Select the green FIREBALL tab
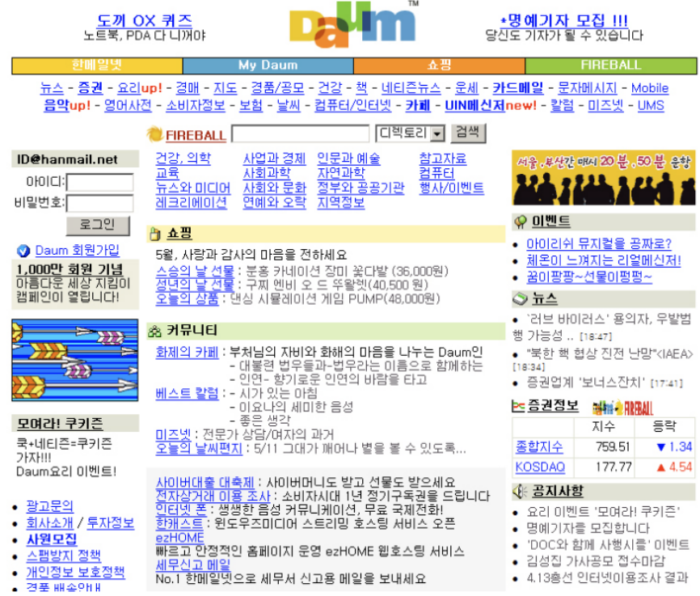The width and height of the screenshot is (700, 596). point(611,66)
